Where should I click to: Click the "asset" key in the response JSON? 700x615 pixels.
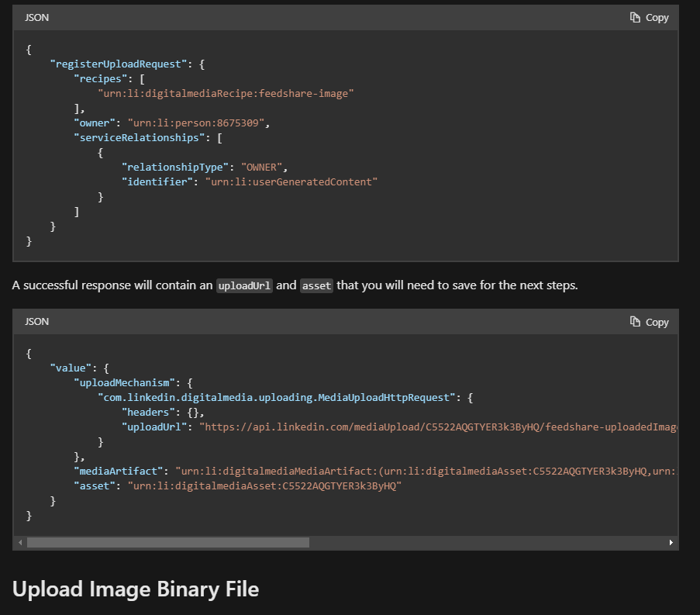(95, 486)
